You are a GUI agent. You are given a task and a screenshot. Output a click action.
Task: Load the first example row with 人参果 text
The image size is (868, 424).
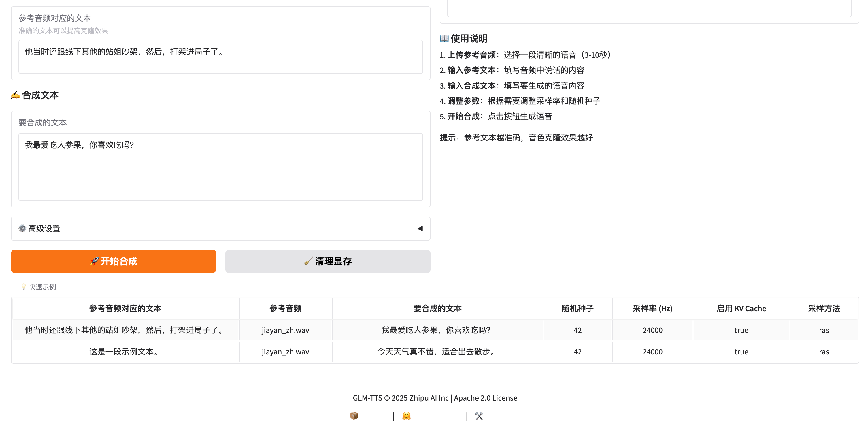tap(435, 330)
